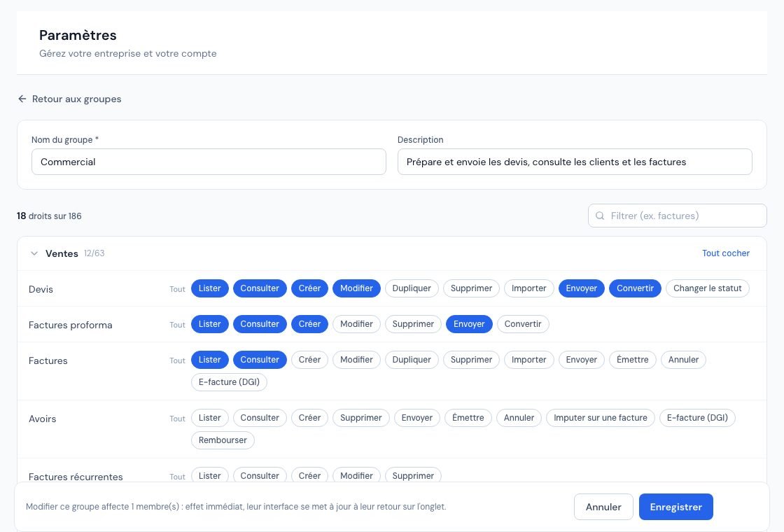Viewport: 784px width, 532px height.
Task: Disable Envoyer for Factures proforma
Action: pyautogui.click(x=469, y=324)
